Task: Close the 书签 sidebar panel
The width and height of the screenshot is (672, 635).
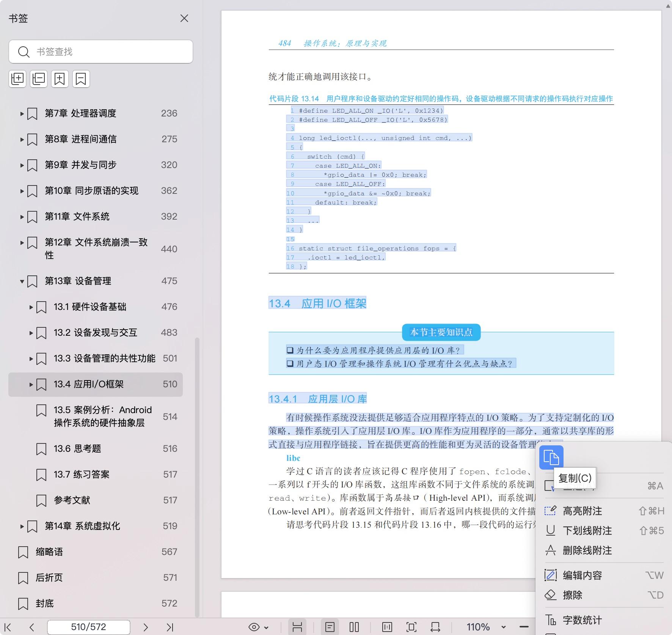Action: click(184, 18)
